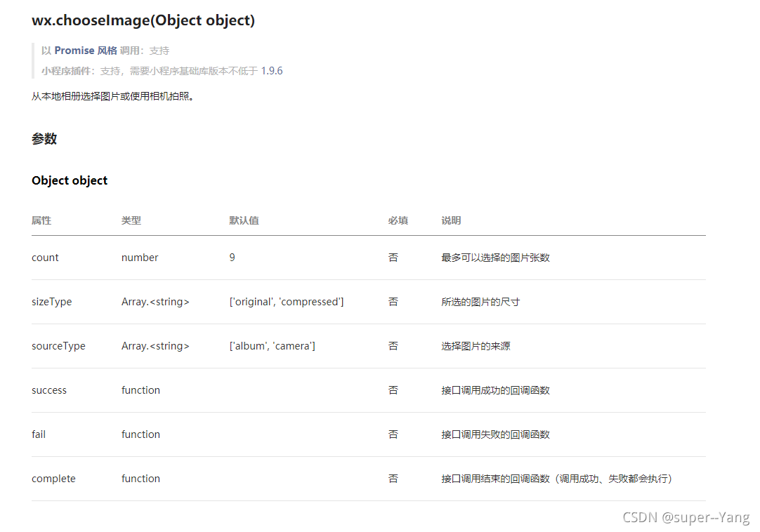Select the complete property cell
Screen dimensions: 760x532
click(x=53, y=479)
